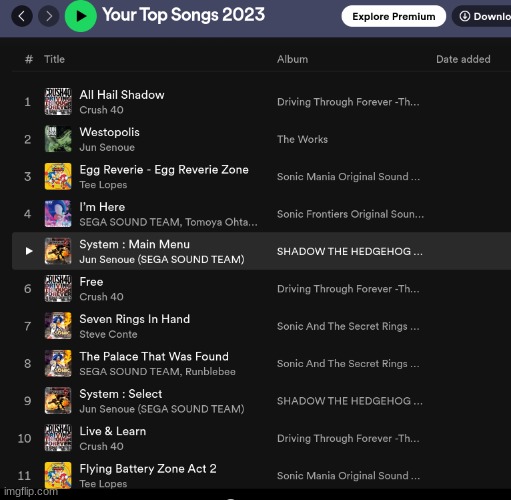Sort by Date added column
This screenshot has height=500, width=511.
463,59
